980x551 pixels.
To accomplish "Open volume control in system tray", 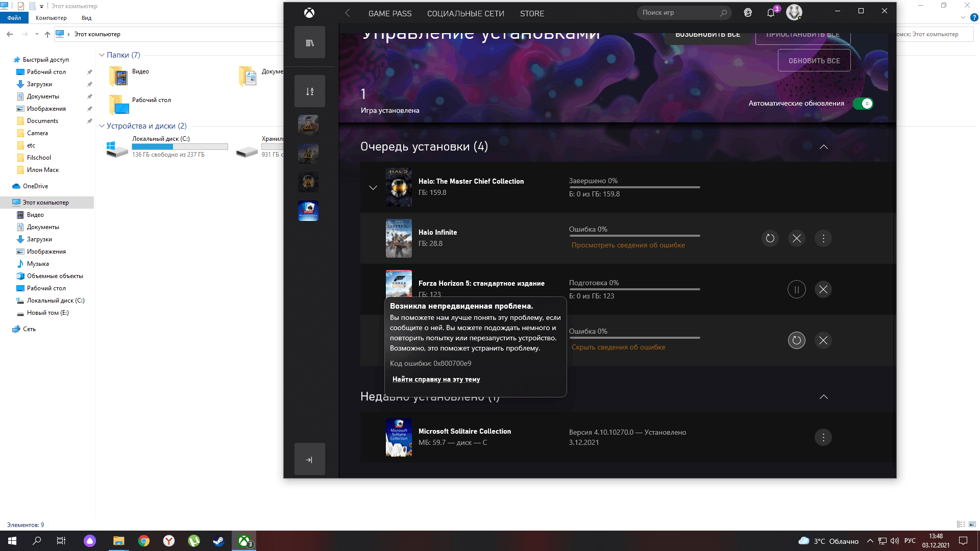I will pyautogui.click(x=895, y=541).
